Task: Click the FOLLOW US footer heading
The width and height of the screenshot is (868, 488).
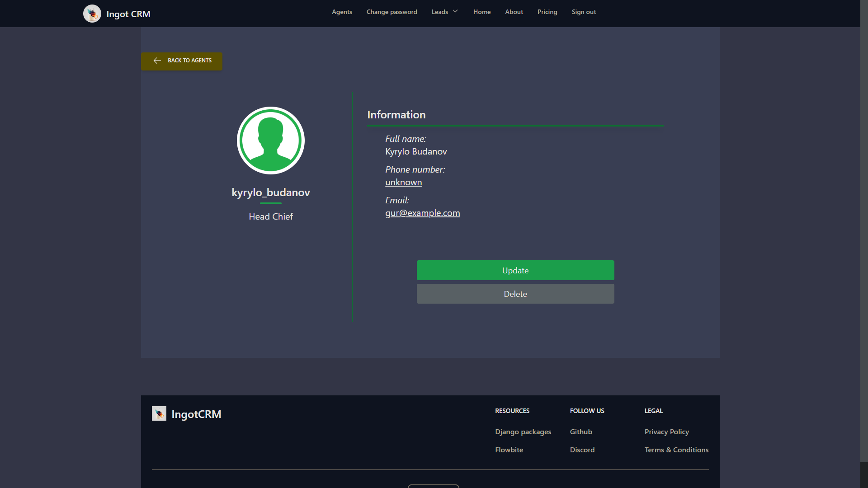Action: 587,411
